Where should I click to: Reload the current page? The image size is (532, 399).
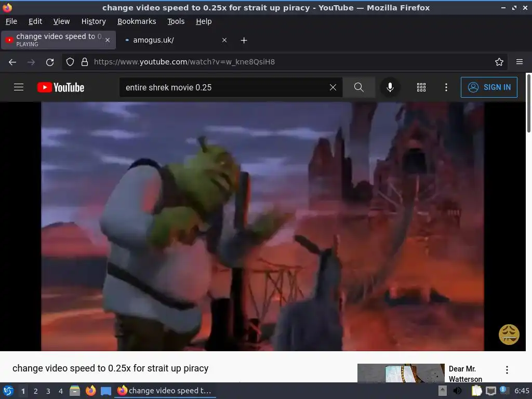[x=50, y=62]
